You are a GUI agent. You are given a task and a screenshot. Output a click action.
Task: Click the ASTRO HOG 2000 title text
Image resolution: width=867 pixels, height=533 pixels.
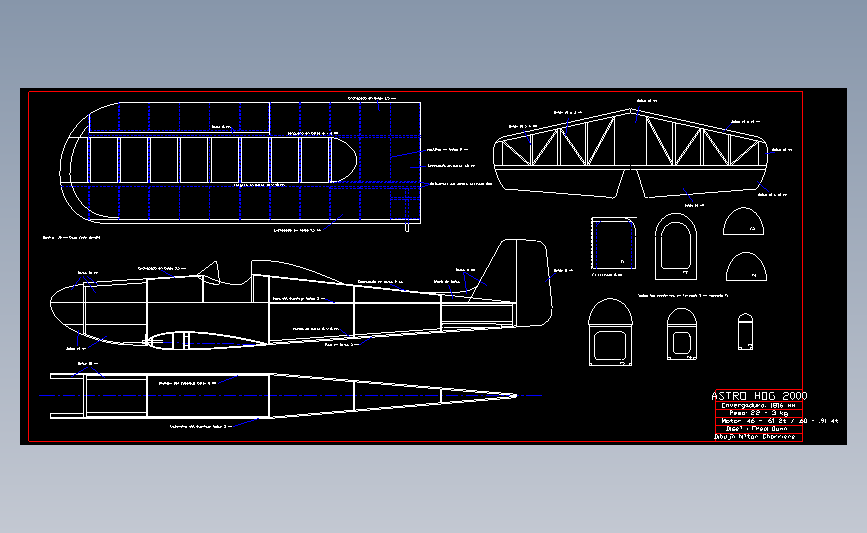pyautogui.click(x=759, y=396)
